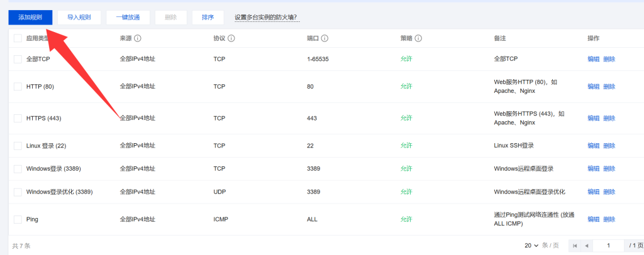This screenshot has height=255, width=644.
Task: Click the info icon next to 端口
Action: 325,38
